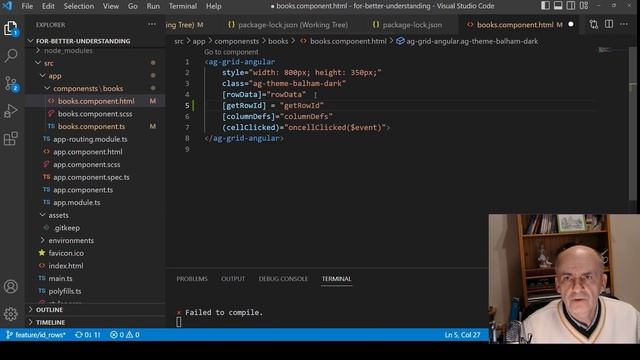This screenshot has width=640, height=360.
Task: Click the Open Changes icon in editor toolbar
Action: coord(593,24)
